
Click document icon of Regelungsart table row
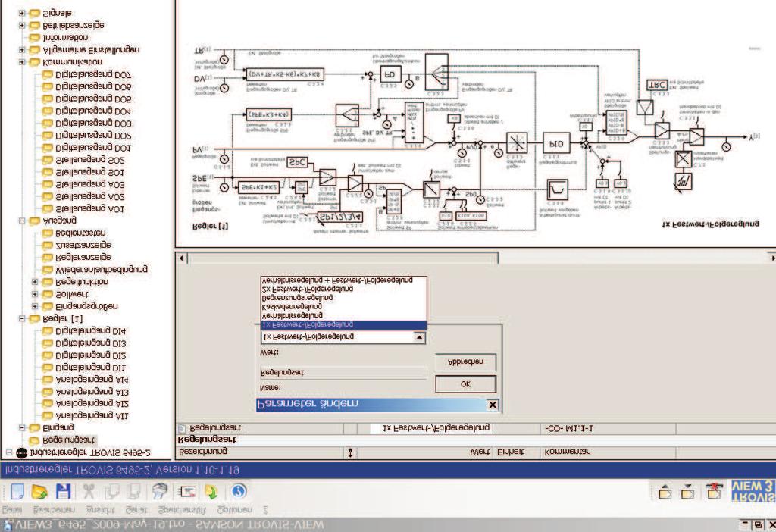coord(182,428)
